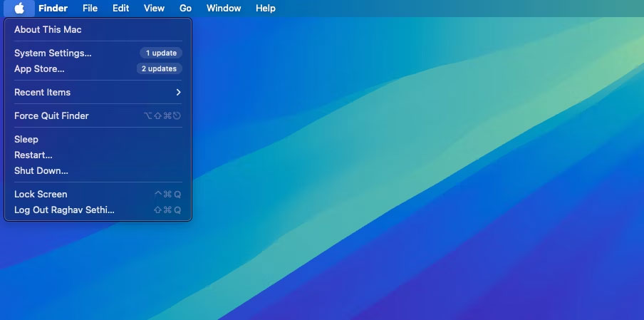Select Lock Screen
The image size is (644, 320).
click(x=98, y=194)
